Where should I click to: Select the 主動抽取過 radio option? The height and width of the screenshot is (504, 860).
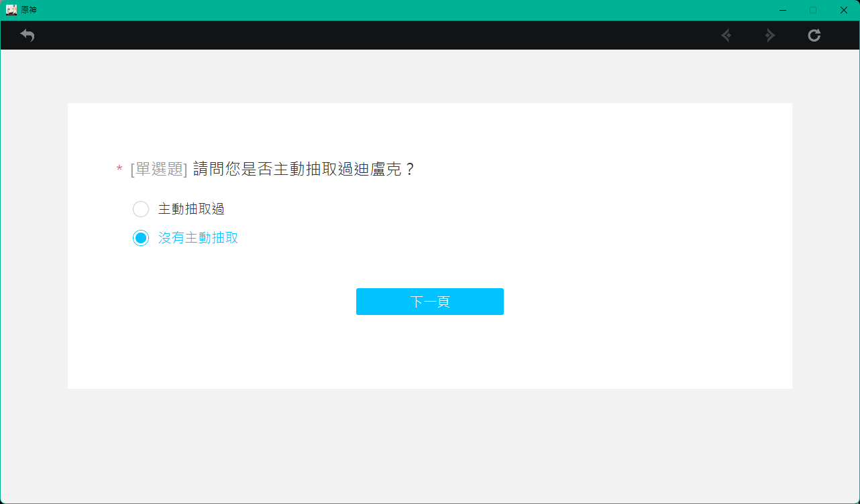141,209
